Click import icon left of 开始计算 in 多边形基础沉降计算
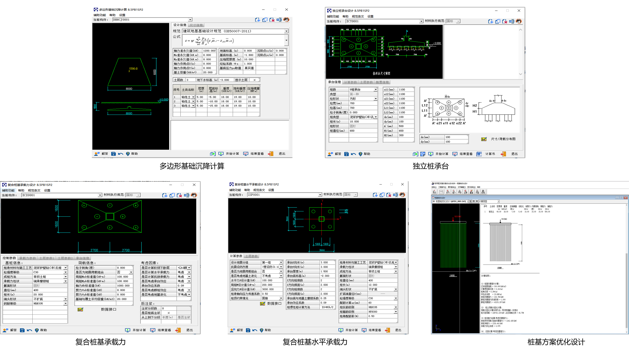Image resolution: width=629 pixels, height=364 pixels. coord(212,154)
